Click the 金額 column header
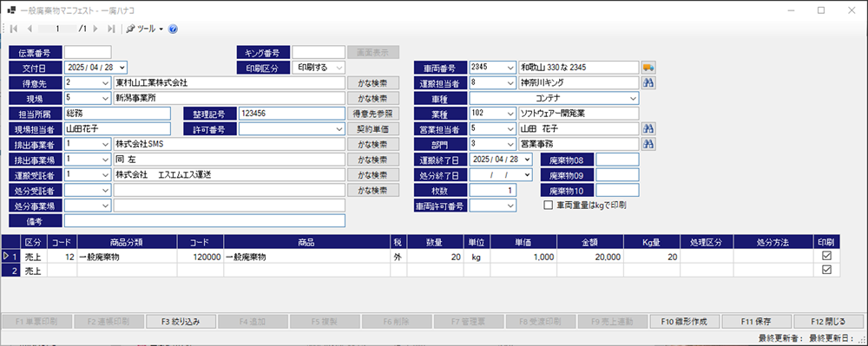868x346 pixels. 590,242
